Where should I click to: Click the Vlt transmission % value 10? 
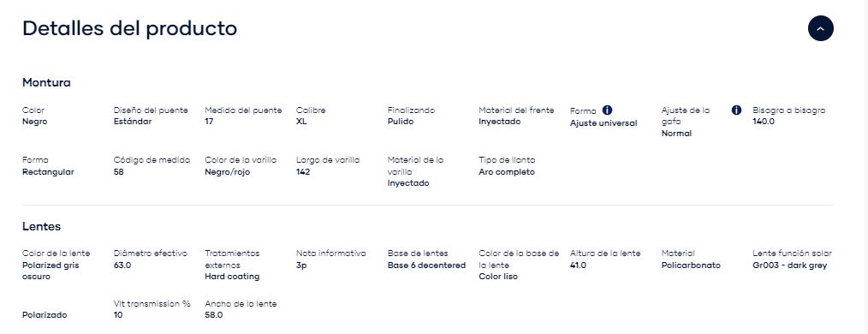pos(118,315)
